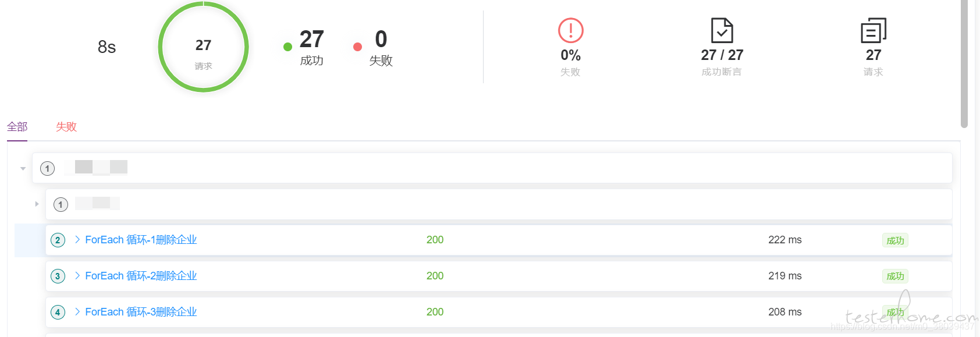980x337 pixels.
Task: Click the successful assertions document-check icon
Action: (722, 30)
